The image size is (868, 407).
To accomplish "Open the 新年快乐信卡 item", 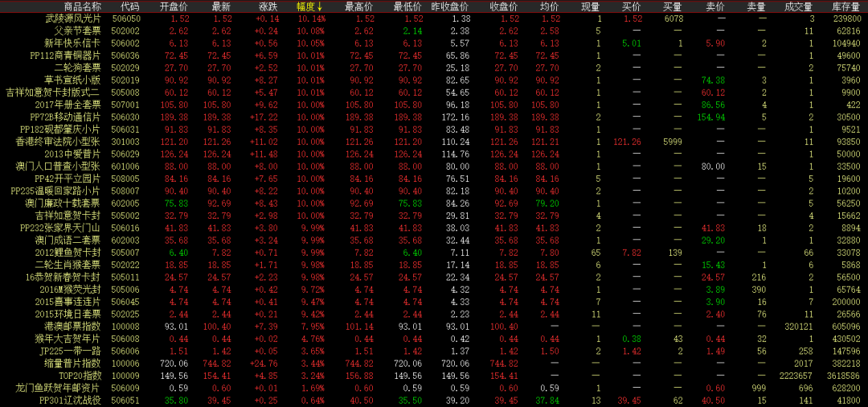I will click(x=73, y=43).
